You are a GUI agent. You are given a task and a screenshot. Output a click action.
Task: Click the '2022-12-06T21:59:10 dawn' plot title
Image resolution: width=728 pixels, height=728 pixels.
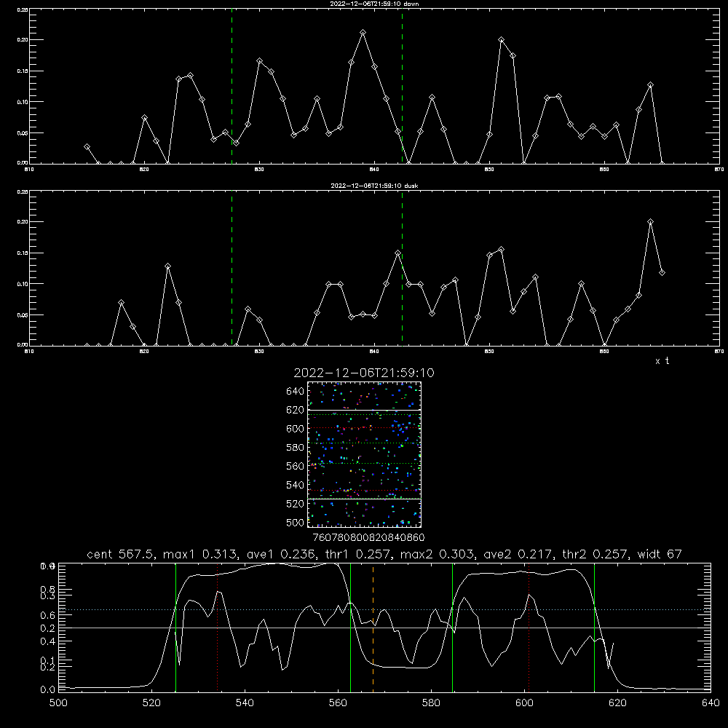(374, 4)
